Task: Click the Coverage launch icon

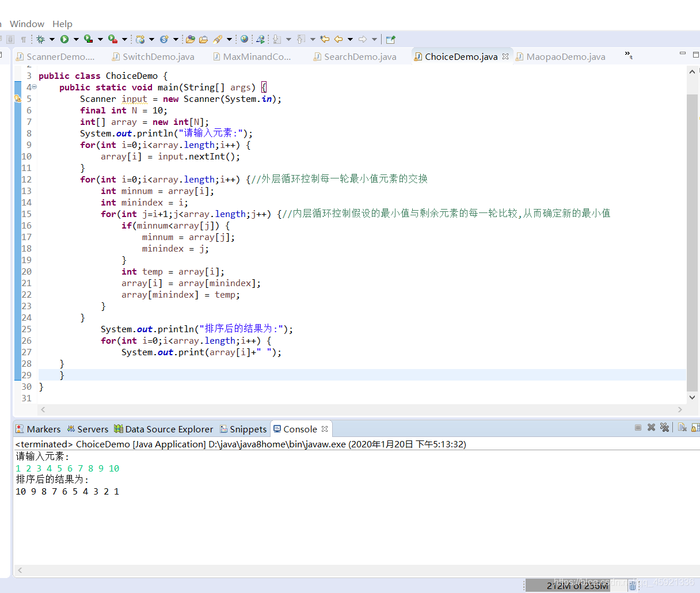Action: 88,39
